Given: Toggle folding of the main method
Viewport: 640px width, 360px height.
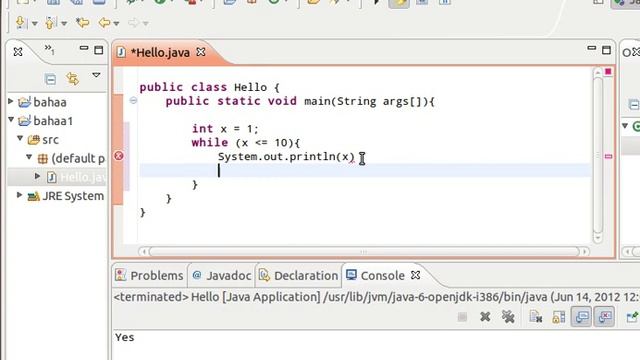Looking at the screenshot, I should tap(133, 100).
